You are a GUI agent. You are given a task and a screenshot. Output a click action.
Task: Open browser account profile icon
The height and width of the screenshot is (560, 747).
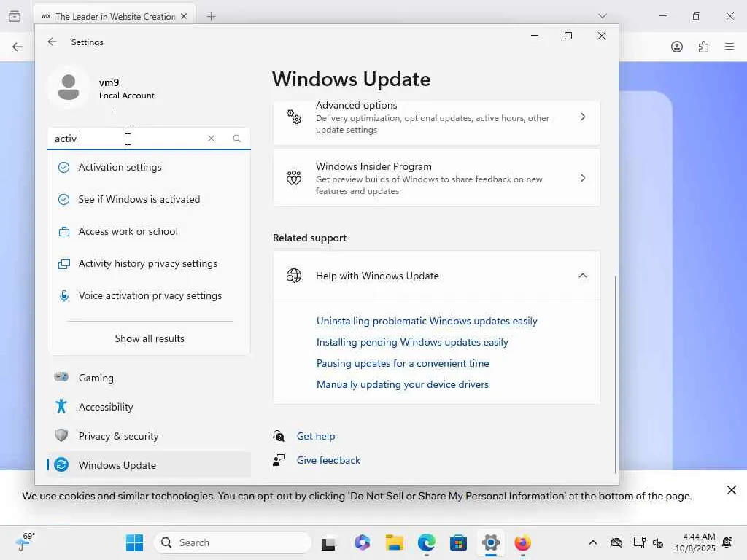tap(676, 47)
